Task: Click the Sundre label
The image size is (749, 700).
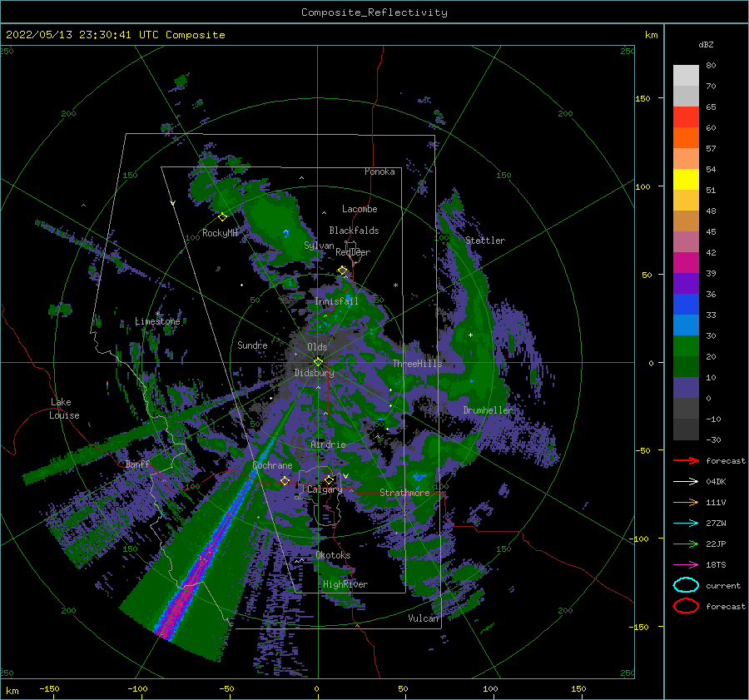Action: pyautogui.click(x=252, y=345)
